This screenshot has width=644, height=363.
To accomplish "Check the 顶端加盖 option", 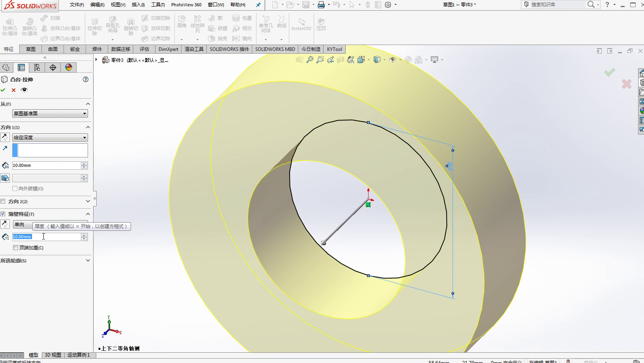I will coord(15,248).
